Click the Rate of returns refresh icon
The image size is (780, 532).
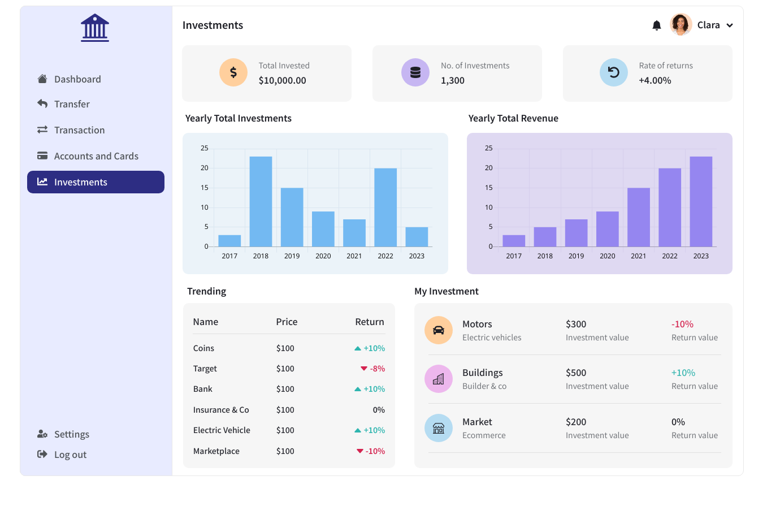[x=613, y=72]
